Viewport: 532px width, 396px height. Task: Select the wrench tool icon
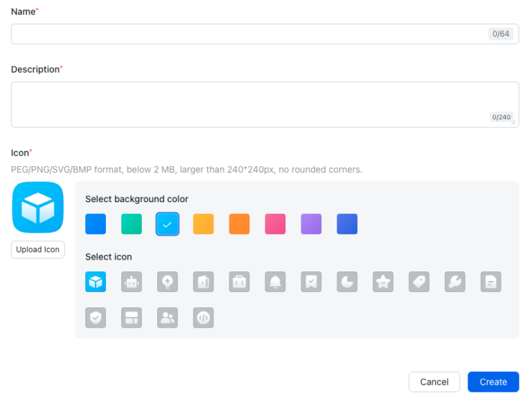pos(455,282)
